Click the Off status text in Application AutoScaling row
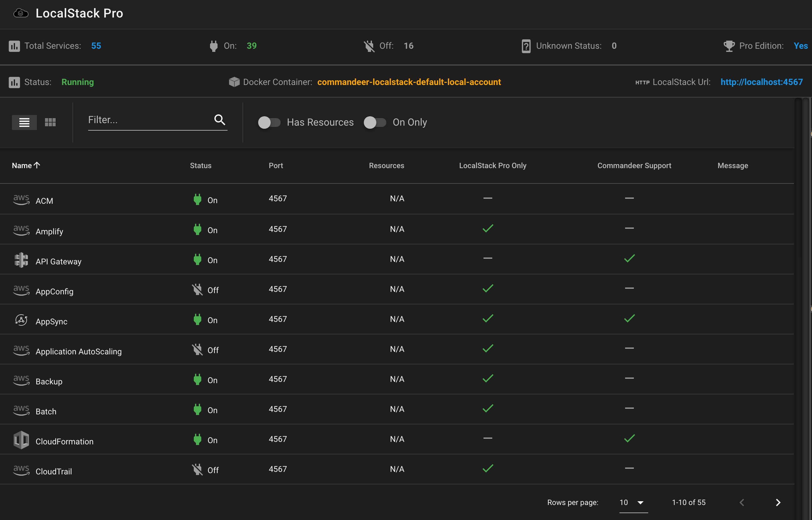 point(213,350)
